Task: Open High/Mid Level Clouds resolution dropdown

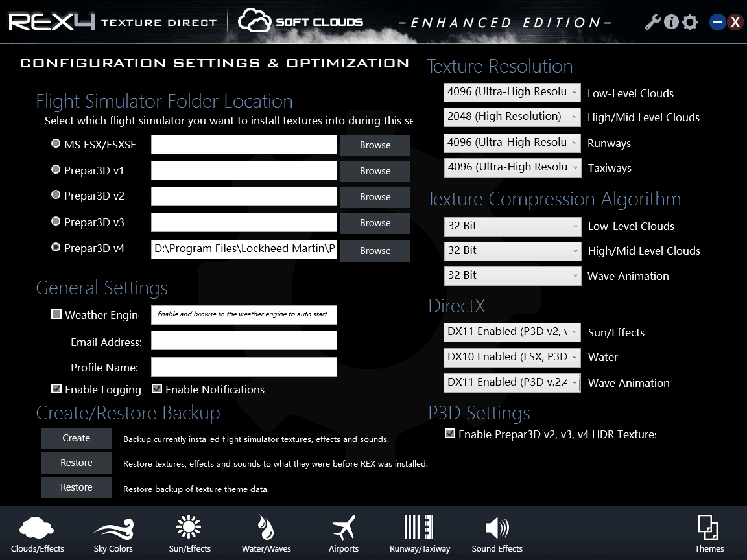Action: pyautogui.click(x=512, y=117)
